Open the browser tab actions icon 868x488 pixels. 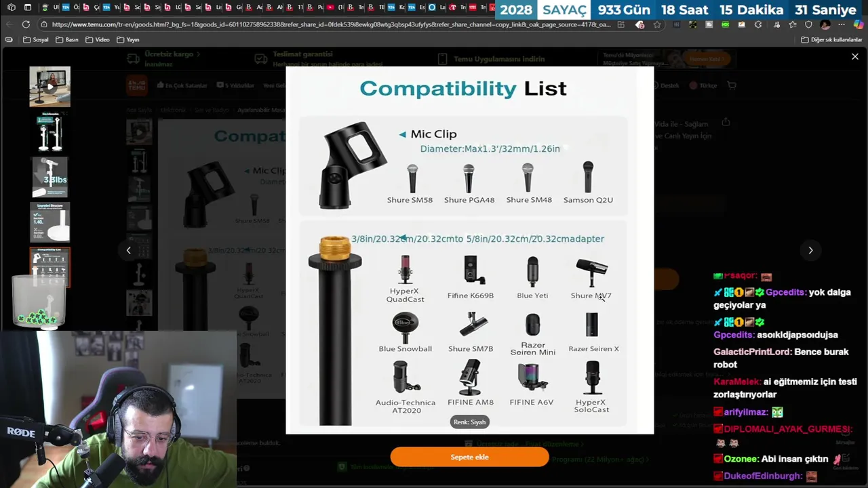tap(28, 7)
